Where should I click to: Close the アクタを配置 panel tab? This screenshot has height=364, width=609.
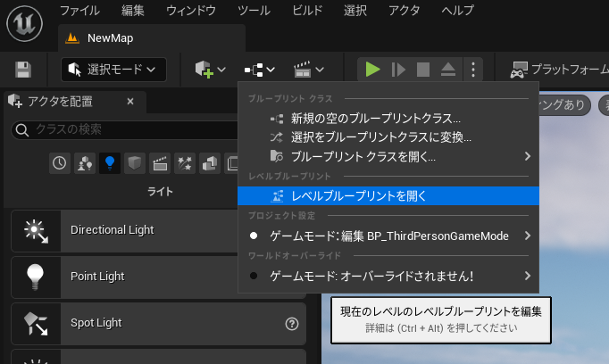click(130, 102)
